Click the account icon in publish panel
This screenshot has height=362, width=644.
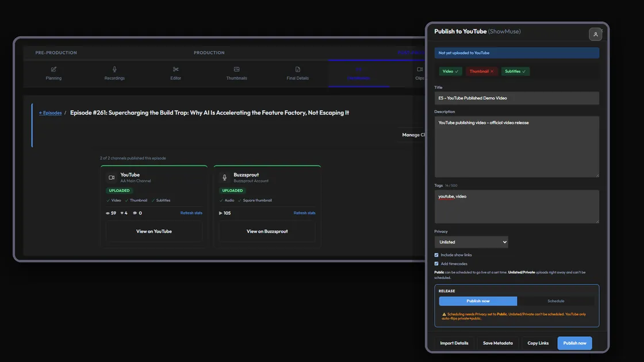[x=595, y=34]
